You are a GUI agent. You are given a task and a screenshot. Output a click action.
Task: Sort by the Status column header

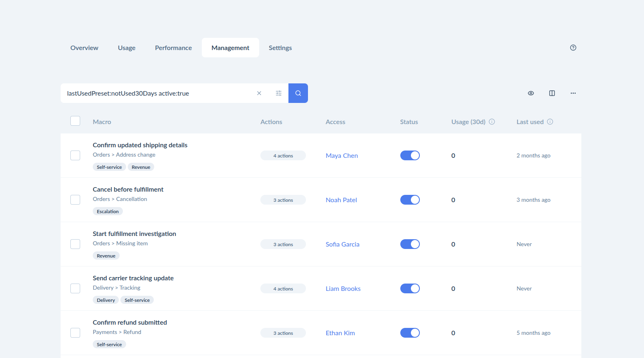(409, 122)
